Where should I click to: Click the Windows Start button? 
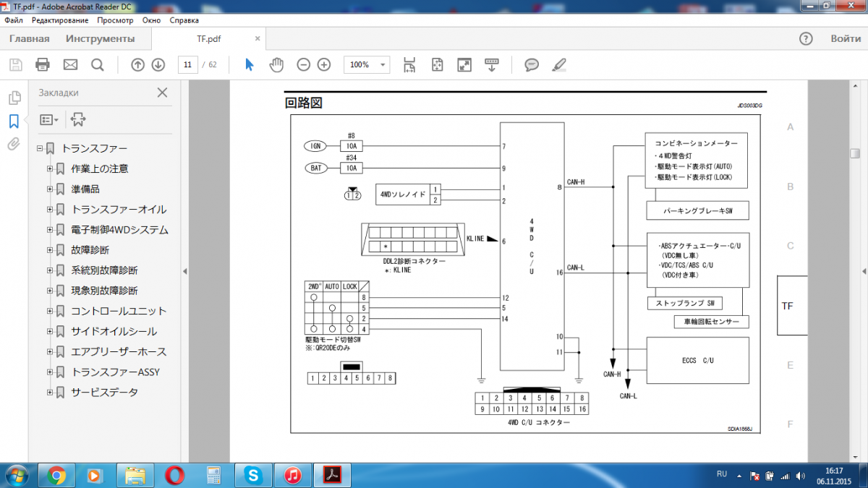(x=16, y=475)
